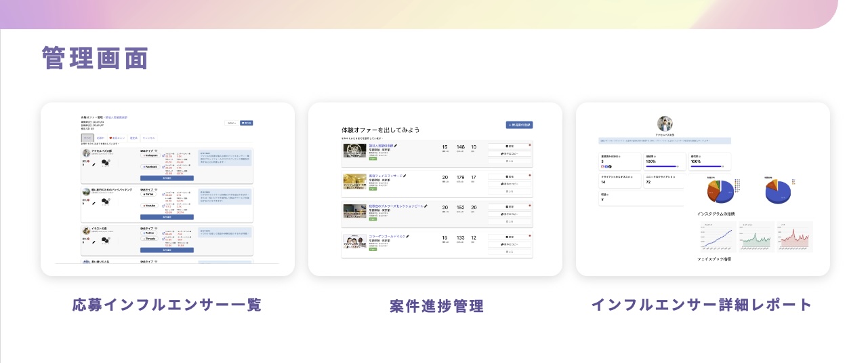Click thumbnail of コラーゲンゴールドマスク offer

[355, 241]
